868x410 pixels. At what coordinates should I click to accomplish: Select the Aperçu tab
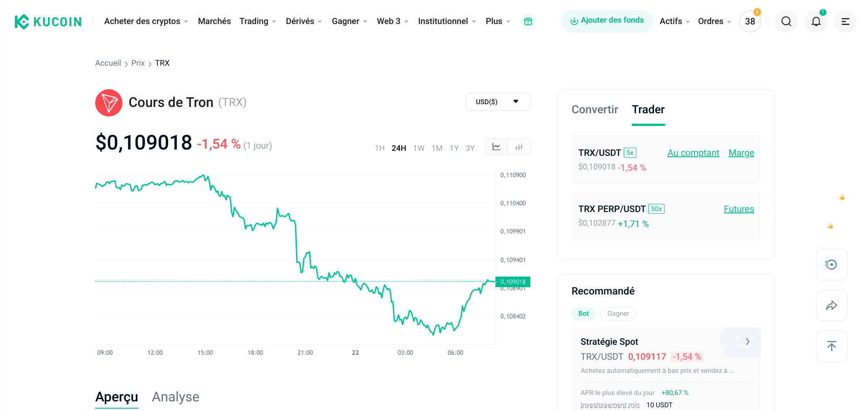coord(116,397)
